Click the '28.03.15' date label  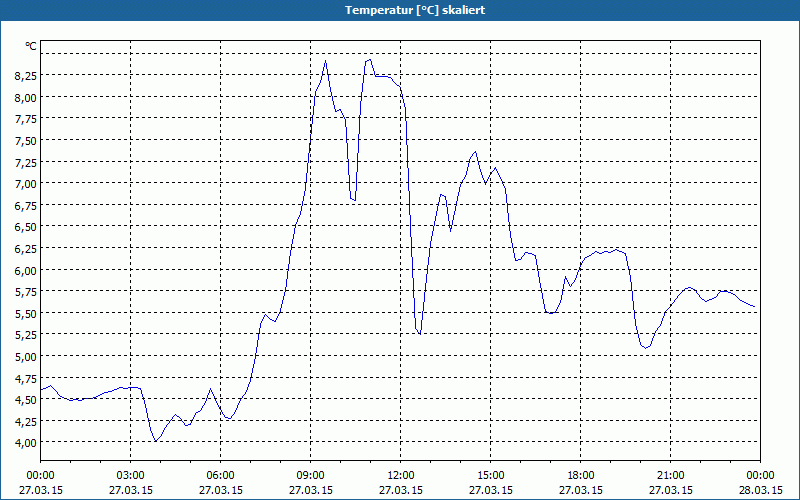760,490
